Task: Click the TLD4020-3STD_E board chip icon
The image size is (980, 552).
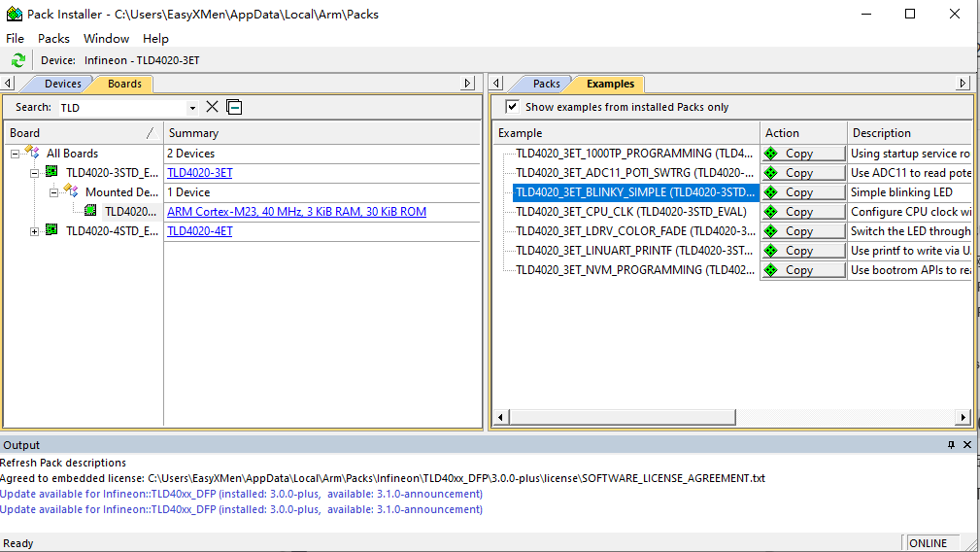Action: point(51,171)
